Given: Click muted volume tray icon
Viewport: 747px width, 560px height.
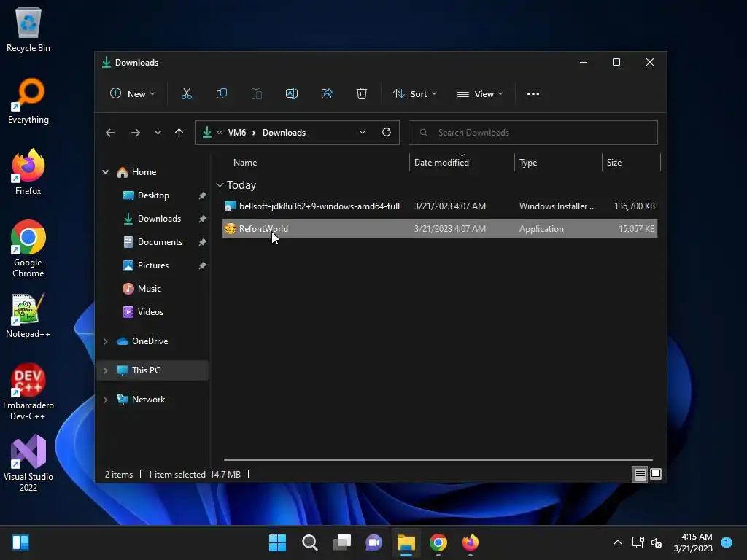Looking at the screenshot, I should 657,542.
